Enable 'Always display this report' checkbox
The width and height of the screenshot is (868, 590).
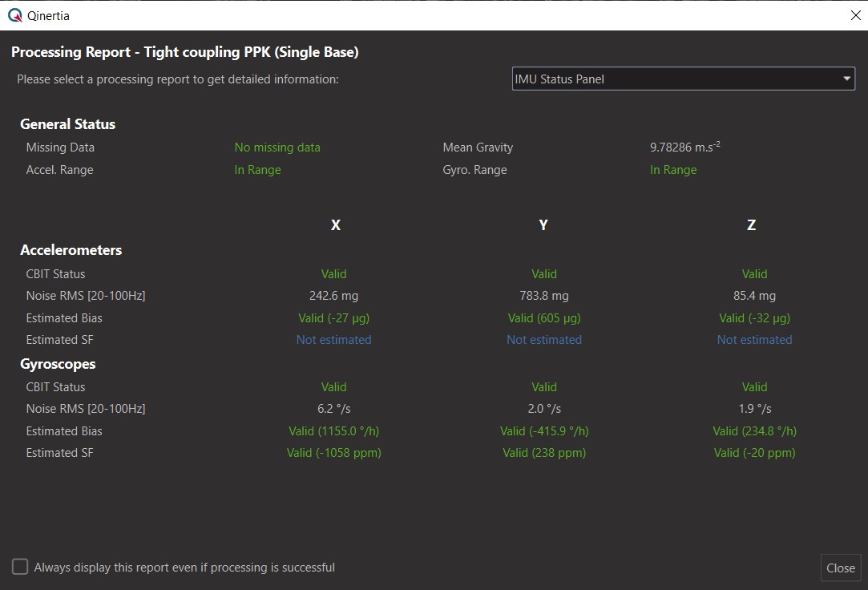point(20,568)
